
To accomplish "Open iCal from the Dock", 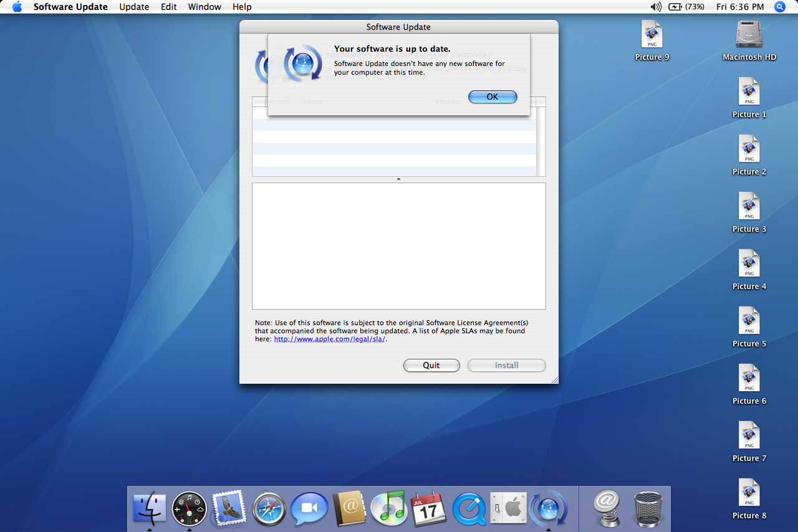I will [429, 508].
